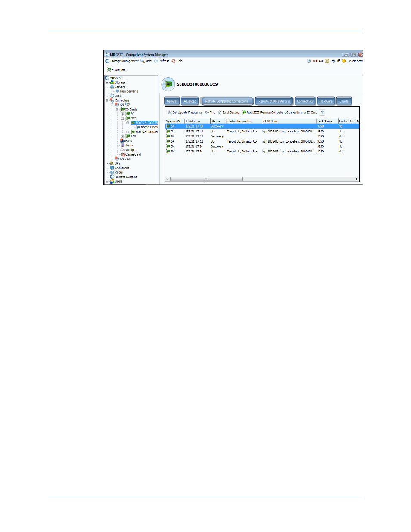
Task: Collapse the SN 877 node
Action: click(x=112, y=105)
